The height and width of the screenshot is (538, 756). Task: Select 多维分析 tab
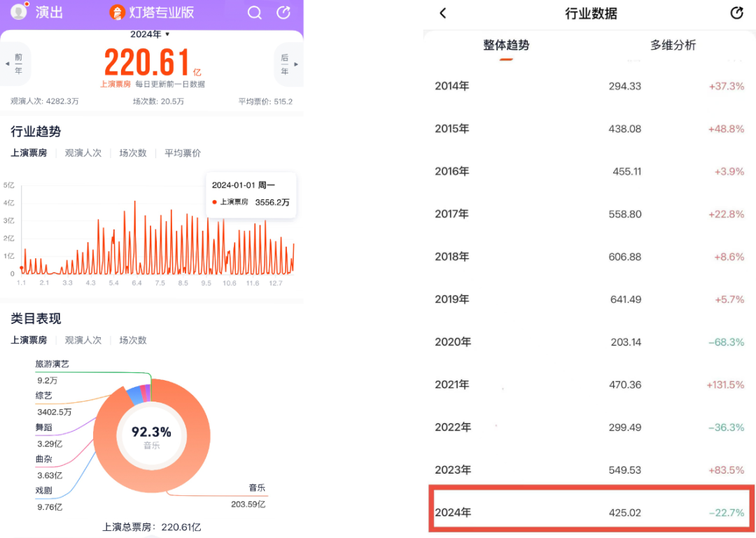pyautogui.click(x=673, y=45)
